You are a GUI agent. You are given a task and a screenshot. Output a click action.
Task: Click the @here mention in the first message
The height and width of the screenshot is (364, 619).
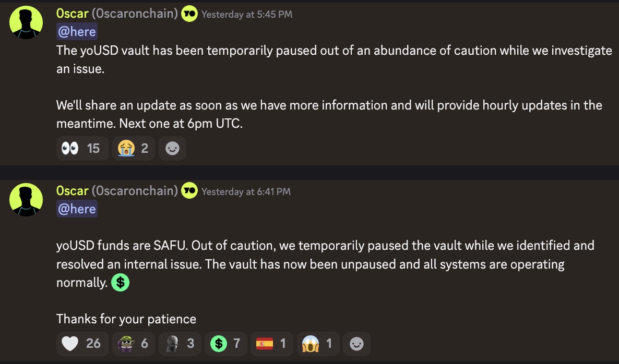[x=77, y=32]
